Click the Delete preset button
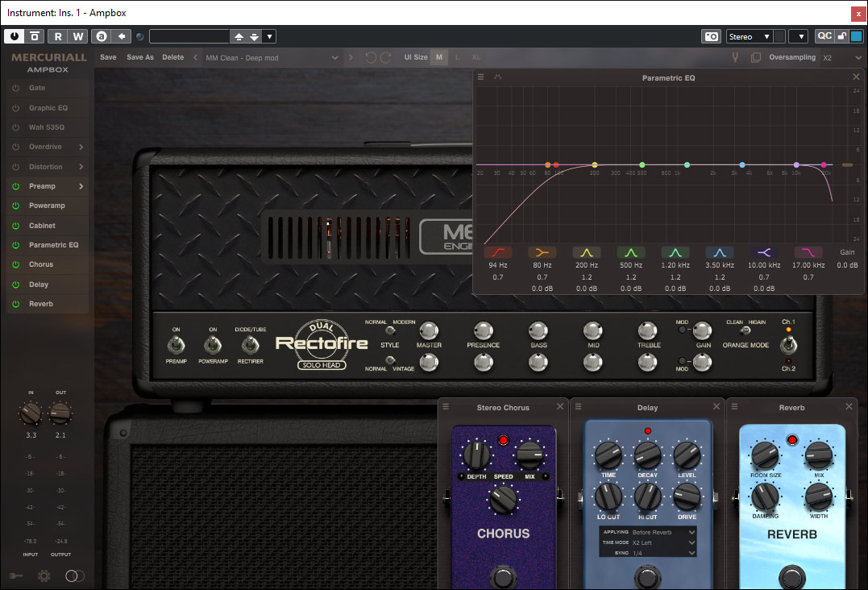The height and width of the screenshot is (590, 868). 172,57
